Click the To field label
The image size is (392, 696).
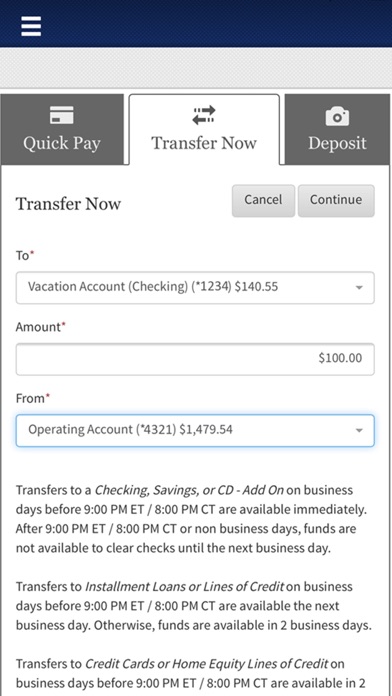23,255
